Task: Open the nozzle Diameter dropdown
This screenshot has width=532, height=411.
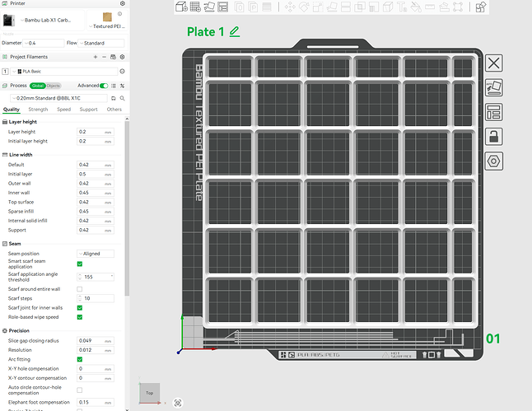Action: [44, 43]
